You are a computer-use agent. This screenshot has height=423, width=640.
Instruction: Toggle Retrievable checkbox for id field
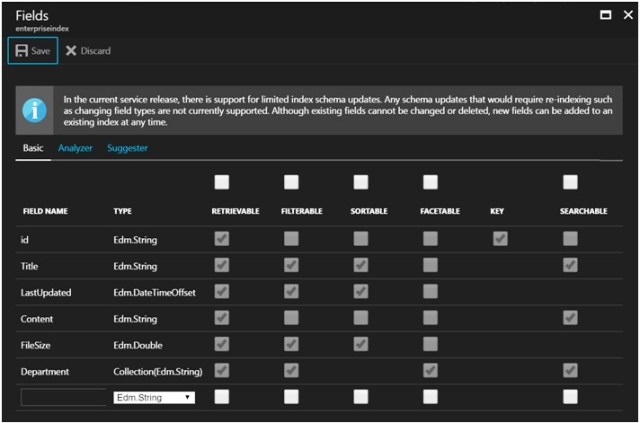pyautogui.click(x=222, y=238)
